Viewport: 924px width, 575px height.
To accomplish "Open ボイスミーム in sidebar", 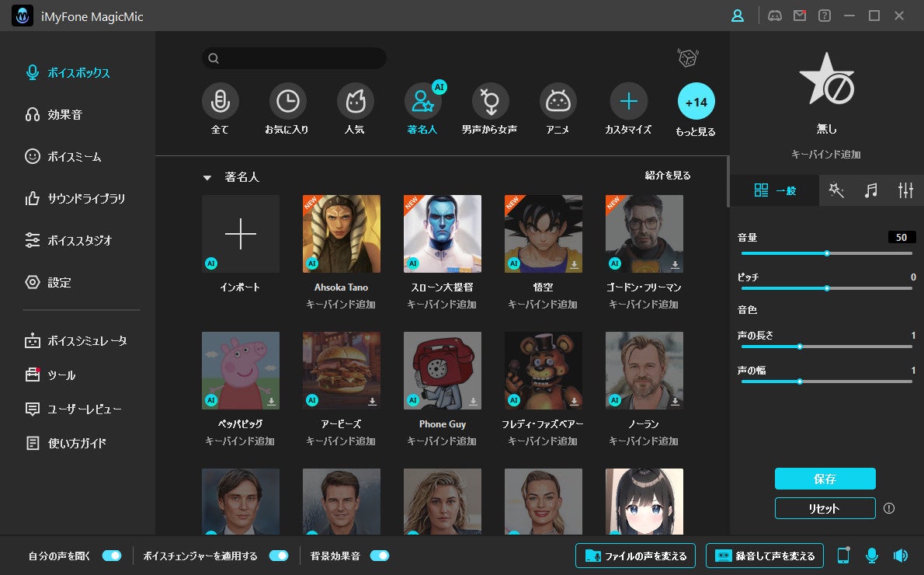I will pyautogui.click(x=63, y=156).
